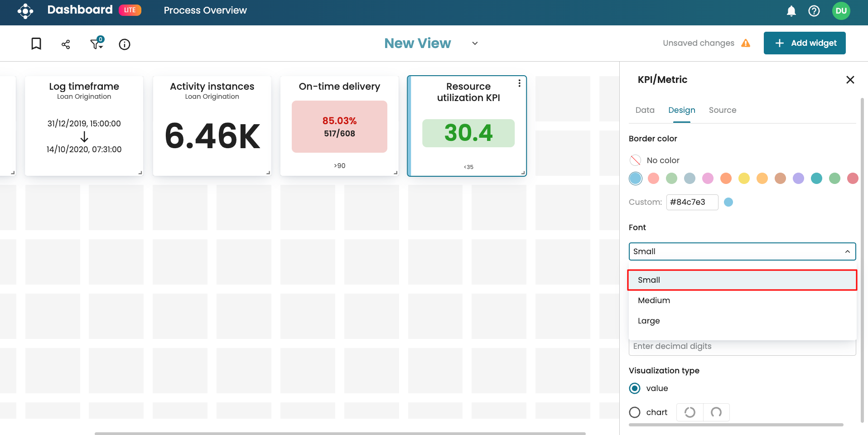This screenshot has height=435, width=868.
Task: Select the full circle chart style icon
Action: [x=690, y=412]
